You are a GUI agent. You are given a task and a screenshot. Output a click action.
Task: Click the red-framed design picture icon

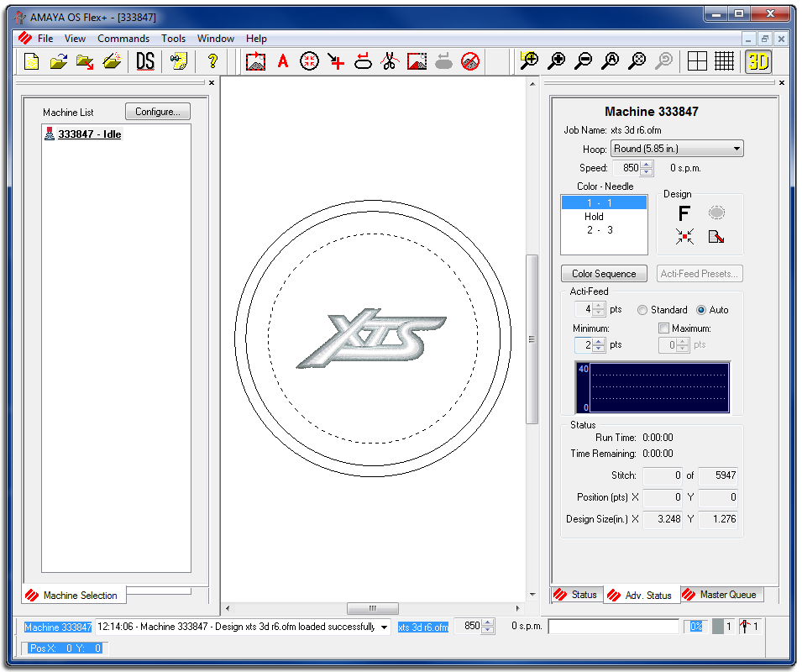(417, 62)
